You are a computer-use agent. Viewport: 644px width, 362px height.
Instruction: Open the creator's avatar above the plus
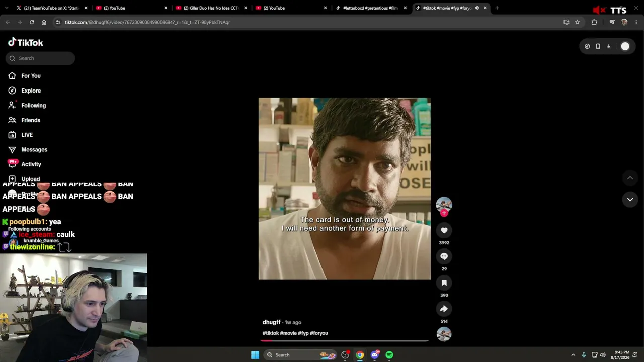tap(444, 204)
